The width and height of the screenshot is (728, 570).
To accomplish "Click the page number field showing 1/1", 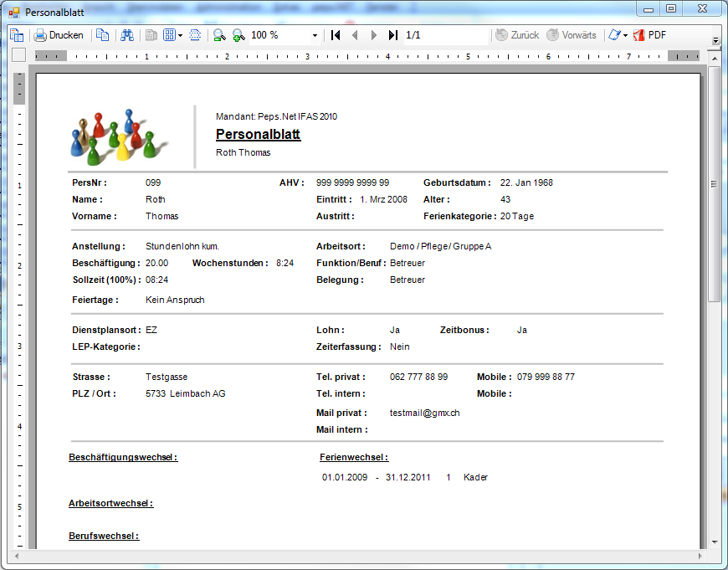I will coord(443,35).
